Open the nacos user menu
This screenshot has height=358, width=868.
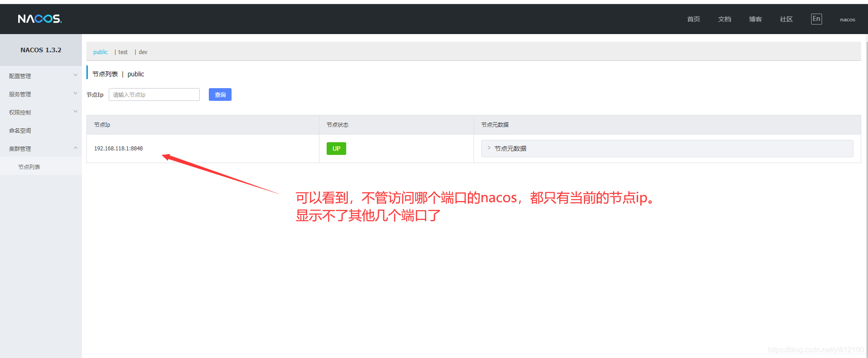click(847, 20)
